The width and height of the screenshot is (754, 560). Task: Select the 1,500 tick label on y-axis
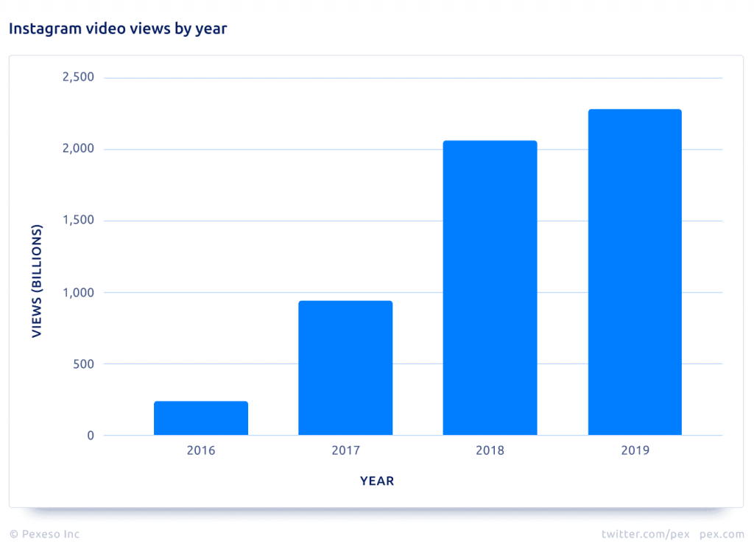[x=80, y=219]
